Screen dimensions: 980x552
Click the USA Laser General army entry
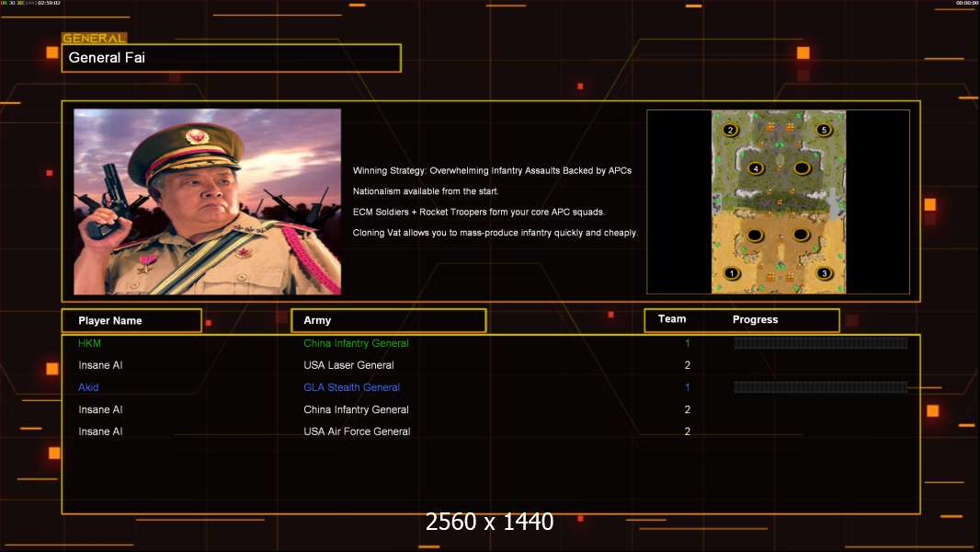348,365
